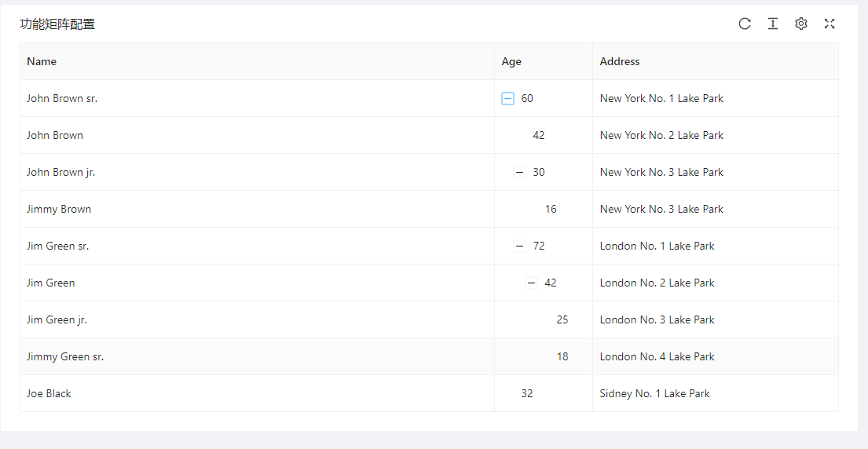Select the Jimmy Green sr. row
This screenshot has height=449, width=868.
point(430,356)
